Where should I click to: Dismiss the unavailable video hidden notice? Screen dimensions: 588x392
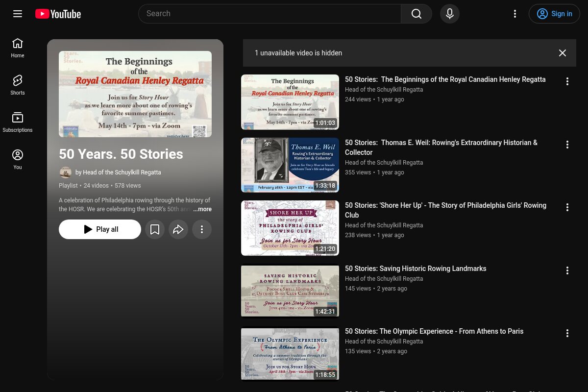[x=563, y=53]
